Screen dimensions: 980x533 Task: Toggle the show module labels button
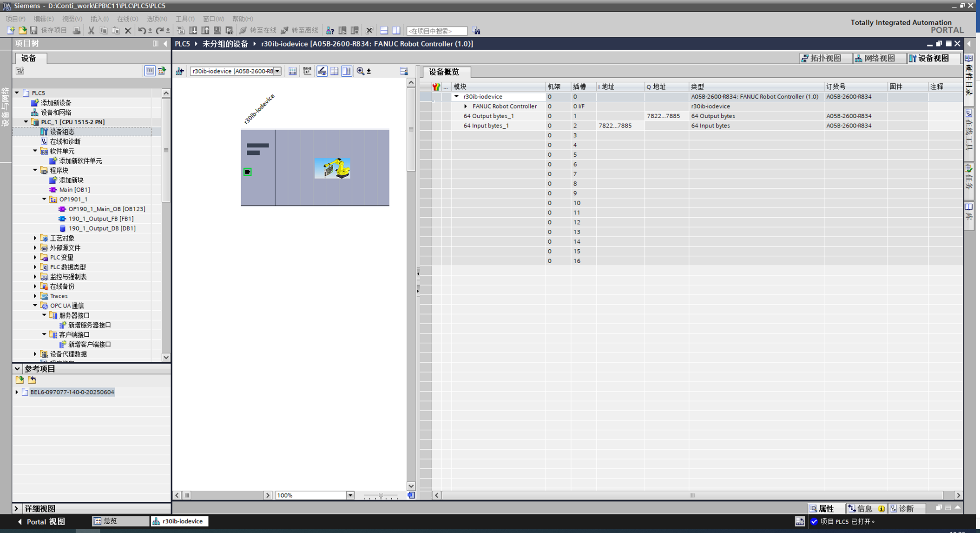point(322,71)
